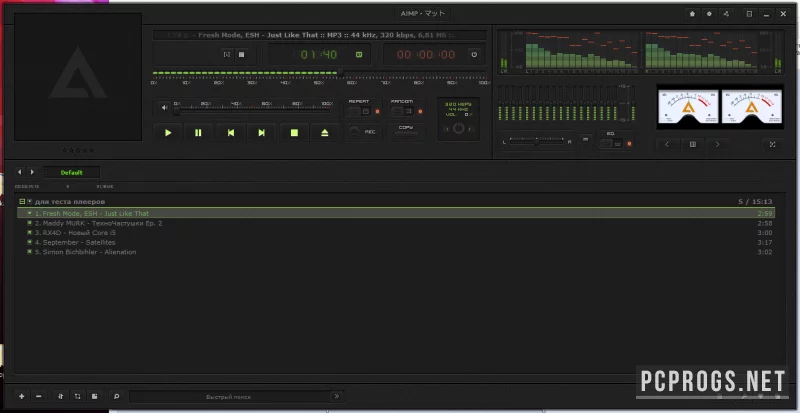Add files with the plus button
The image size is (800, 413).
(x=21, y=396)
